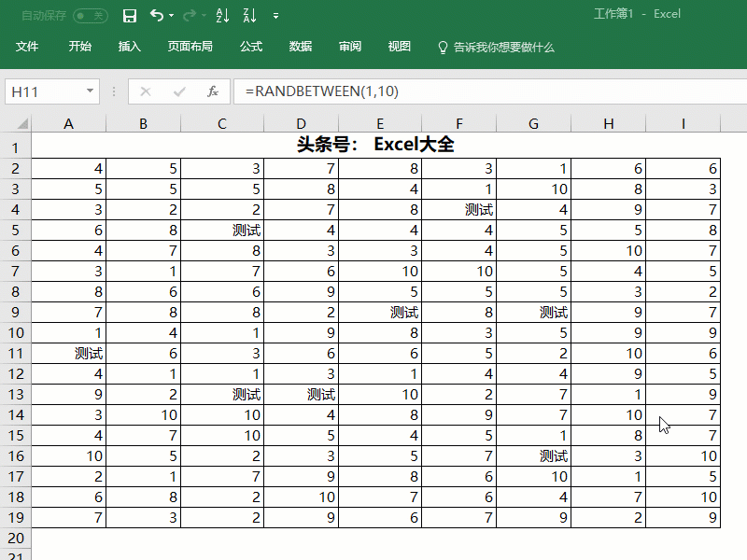Click the 告诉我你想要做什么 search box
This screenshot has width=747, height=560.
pos(504,48)
